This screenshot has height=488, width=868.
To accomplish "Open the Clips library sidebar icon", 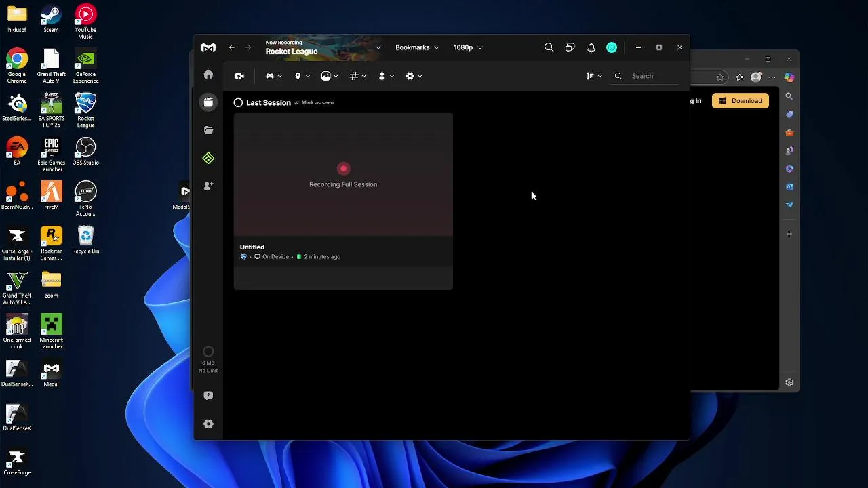I will coord(208,102).
